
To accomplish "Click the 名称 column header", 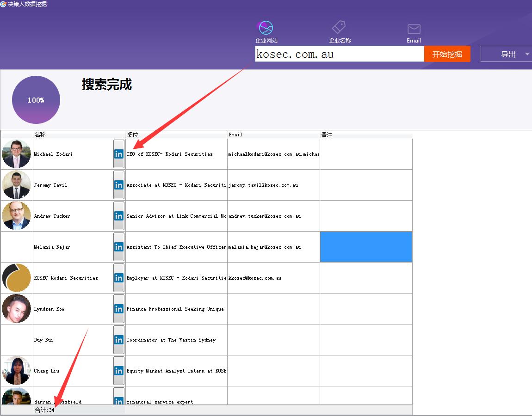I will (79, 135).
